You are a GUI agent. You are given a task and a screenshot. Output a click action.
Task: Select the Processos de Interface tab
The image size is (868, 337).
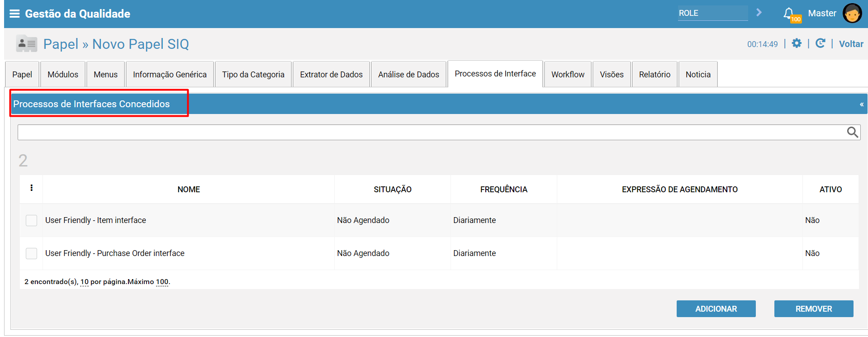[495, 73]
